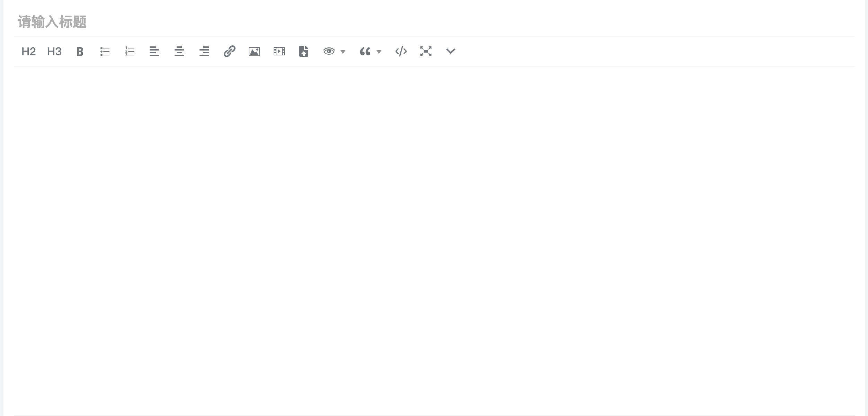Align text to the left
The height and width of the screenshot is (416, 868).
(x=154, y=52)
